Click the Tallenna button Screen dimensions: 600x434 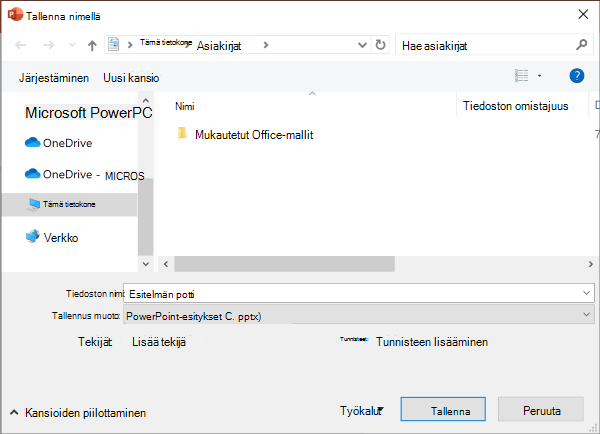click(x=443, y=410)
